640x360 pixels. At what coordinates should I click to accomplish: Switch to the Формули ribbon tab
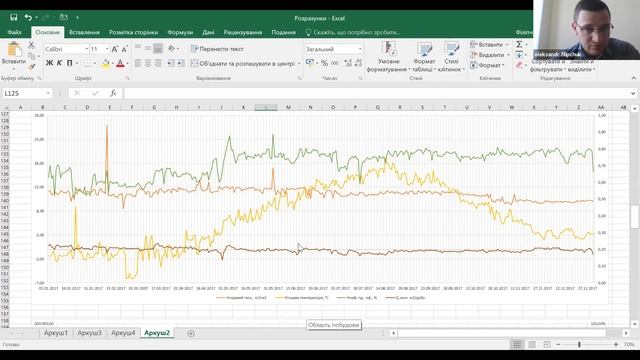180,32
